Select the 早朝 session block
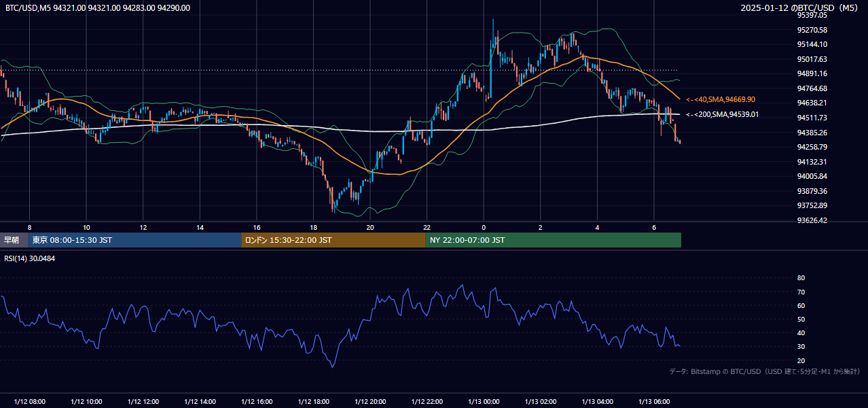The width and height of the screenshot is (868, 408). click(x=14, y=240)
